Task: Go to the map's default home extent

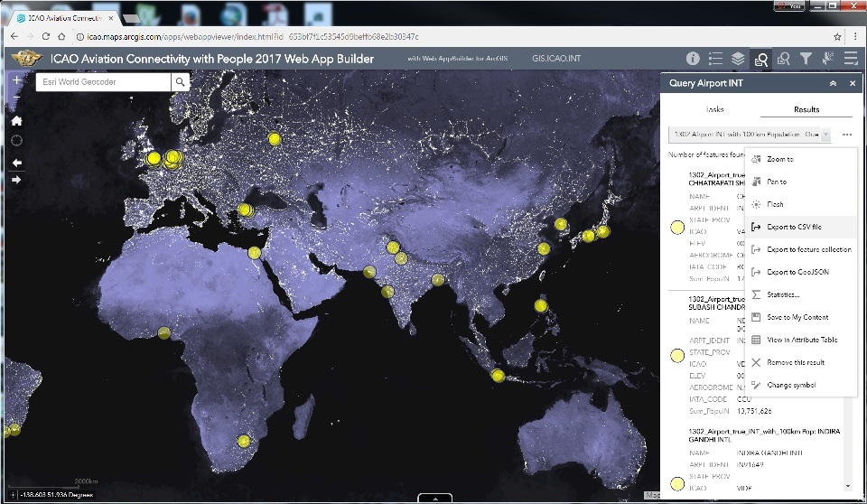Action: [x=16, y=121]
